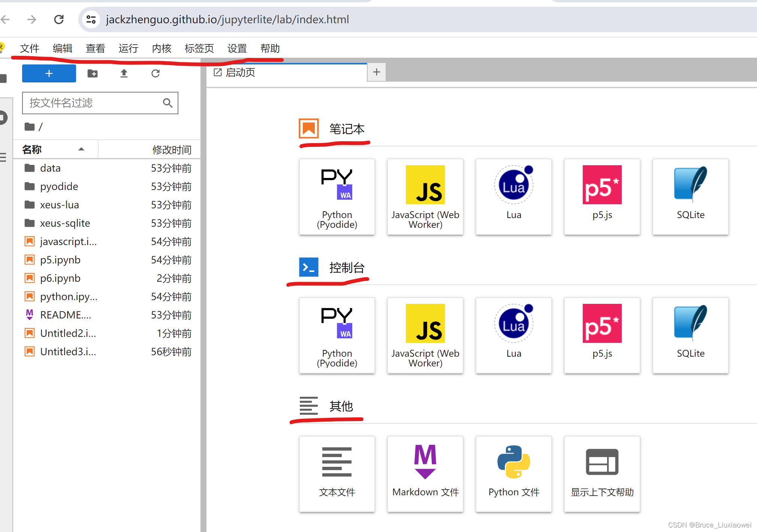Open the xeus-sqlite folder

107,223
